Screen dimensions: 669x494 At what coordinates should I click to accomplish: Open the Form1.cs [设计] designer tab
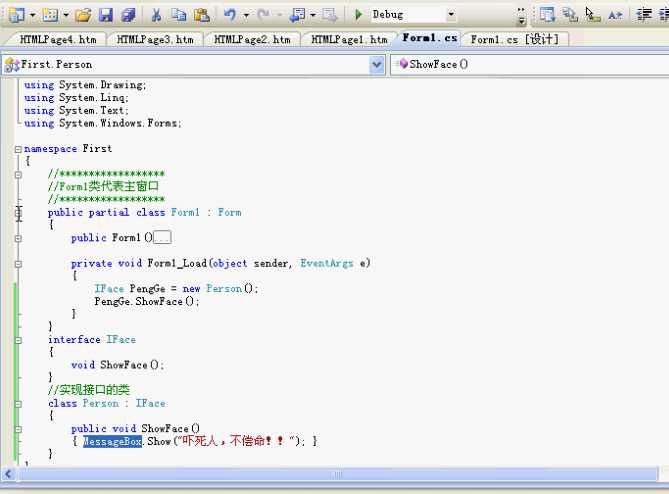tap(515, 40)
